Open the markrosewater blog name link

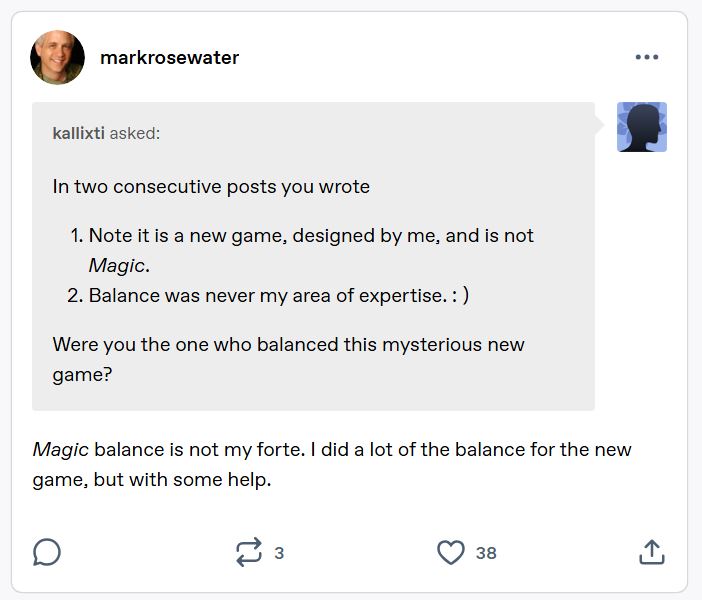pos(169,57)
